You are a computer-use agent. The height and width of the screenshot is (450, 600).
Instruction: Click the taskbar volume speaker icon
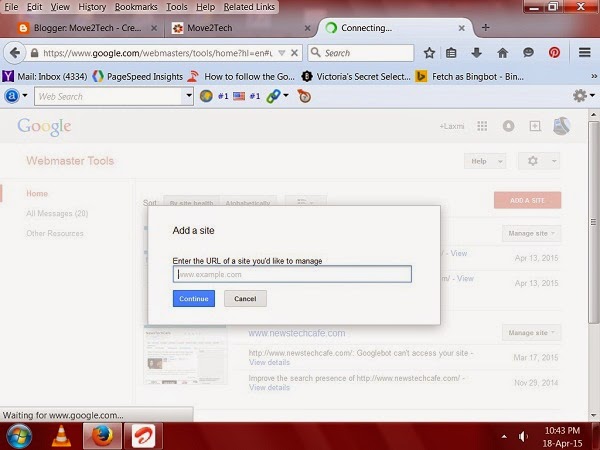523,436
